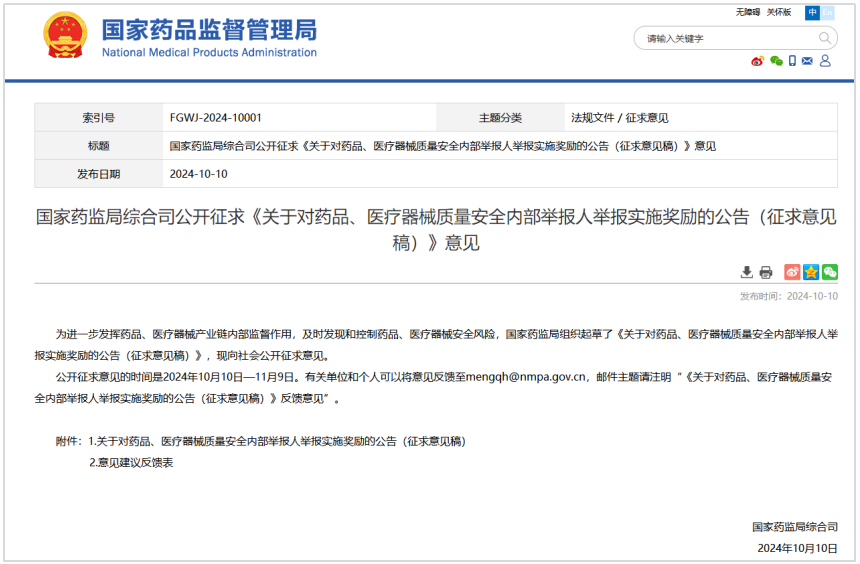
Task: Open the user account icon
Action: [825, 61]
